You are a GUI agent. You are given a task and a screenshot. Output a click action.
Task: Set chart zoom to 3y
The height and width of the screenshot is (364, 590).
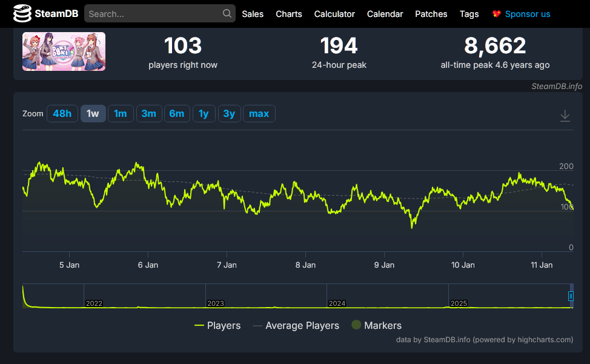pos(229,114)
